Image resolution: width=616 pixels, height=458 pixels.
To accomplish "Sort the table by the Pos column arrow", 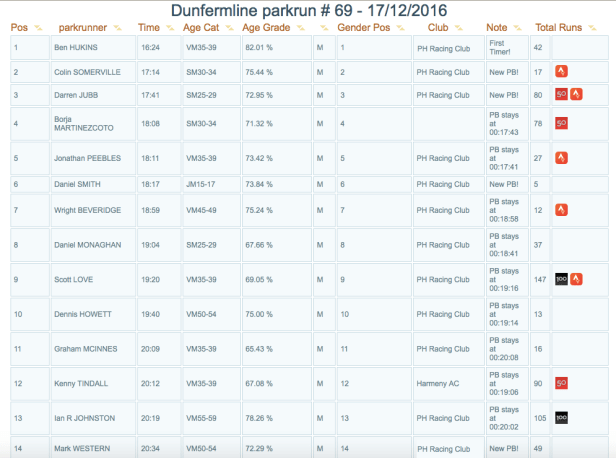I will (38, 28).
